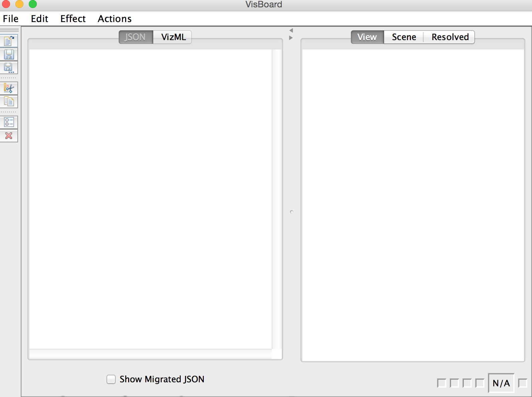Open the File menu
The width and height of the screenshot is (532, 397).
[11, 19]
